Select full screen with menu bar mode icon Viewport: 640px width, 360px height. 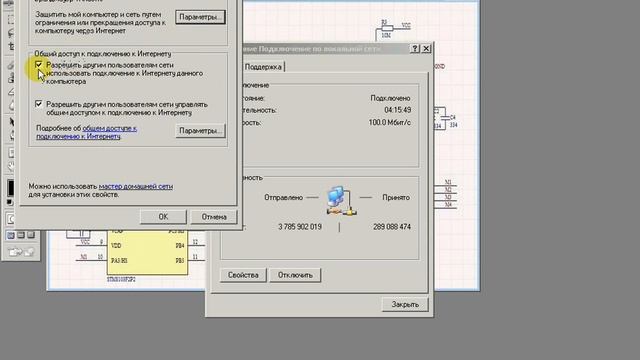[x=21, y=235]
